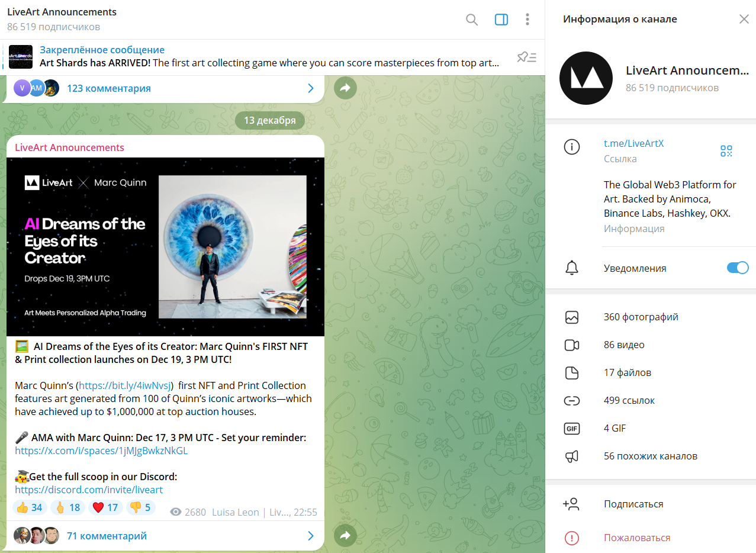Click commenter avatars beside 123 комментария
Screen dimensions: 756x553
37,88
